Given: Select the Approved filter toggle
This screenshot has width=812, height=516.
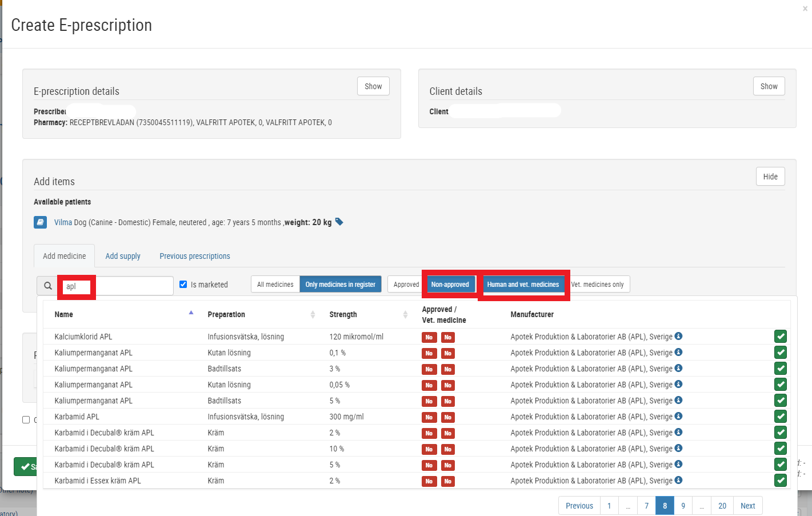Looking at the screenshot, I should point(406,285).
